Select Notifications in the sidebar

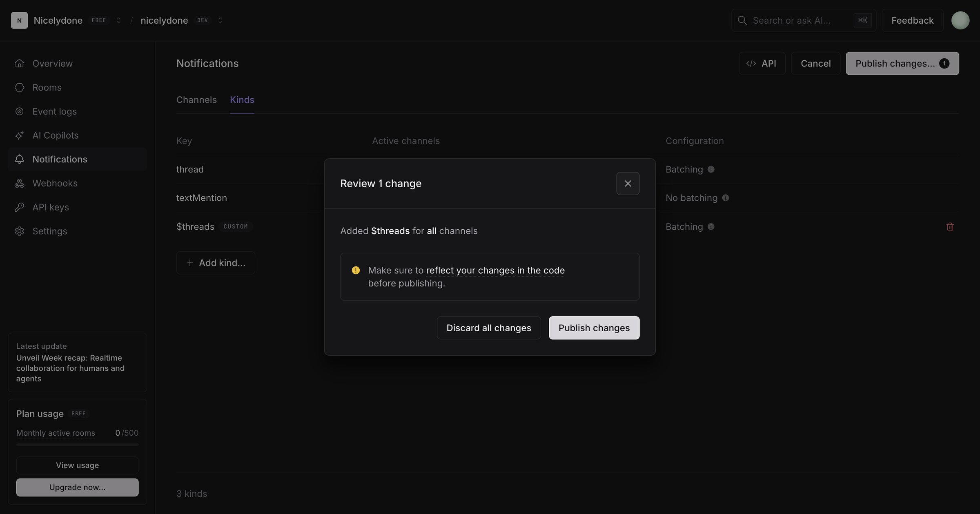point(77,159)
